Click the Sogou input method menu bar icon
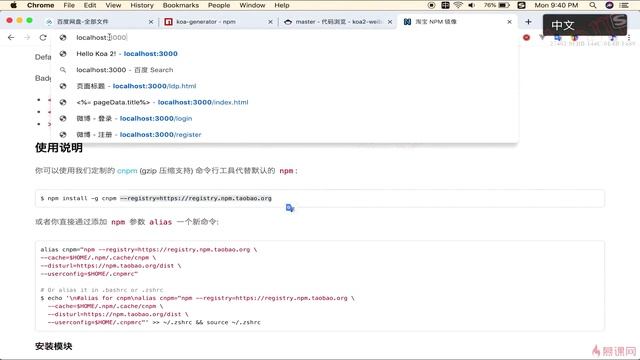 (521, 5)
